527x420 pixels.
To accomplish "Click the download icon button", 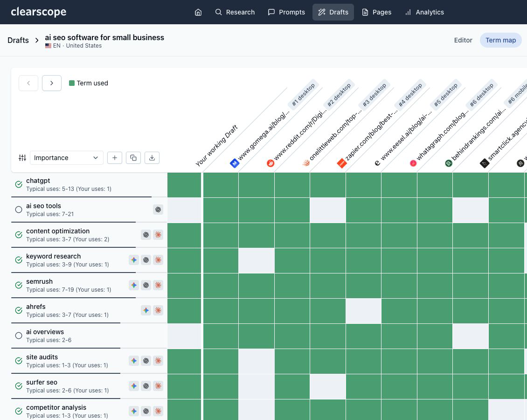I will point(152,158).
